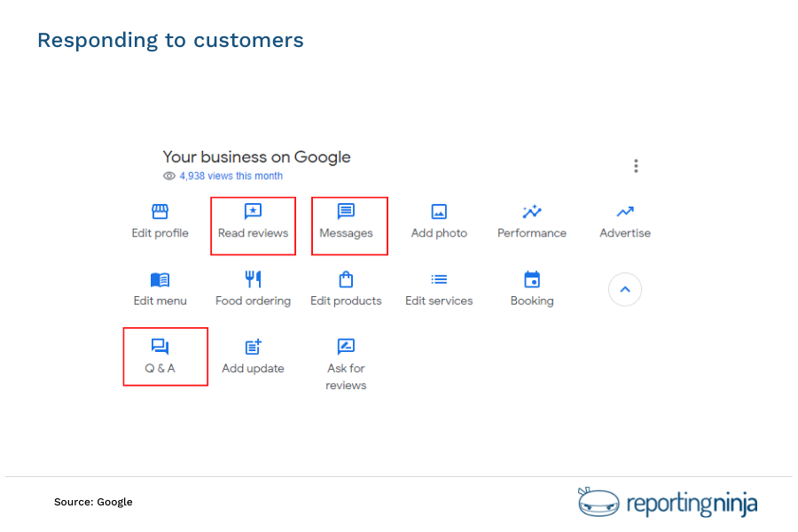Screen dimensions: 798x532
Task: Open the Edit products shopping bag icon
Action: pyautogui.click(x=346, y=279)
